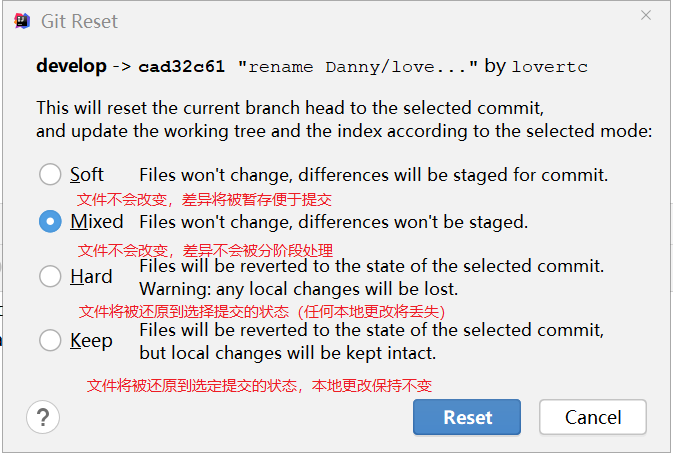Click the "Mixed" option label text

(97, 222)
